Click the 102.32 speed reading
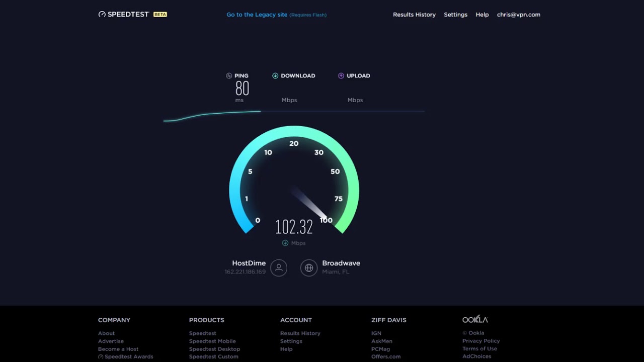This screenshot has width=644, height=362. (x=294, y=227)
